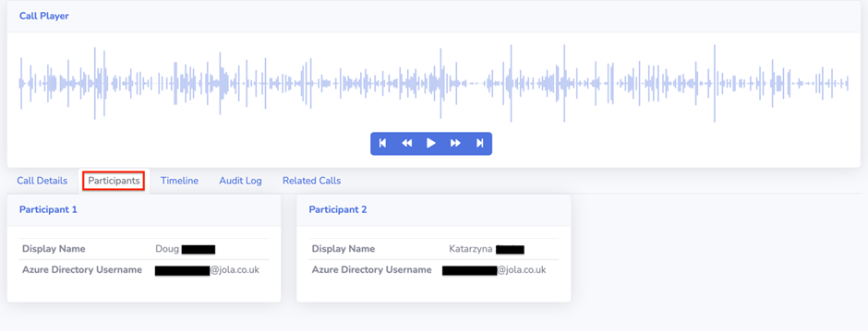
Task: Click the middle of the audio waveform
Action: click(x=434, y=83)
